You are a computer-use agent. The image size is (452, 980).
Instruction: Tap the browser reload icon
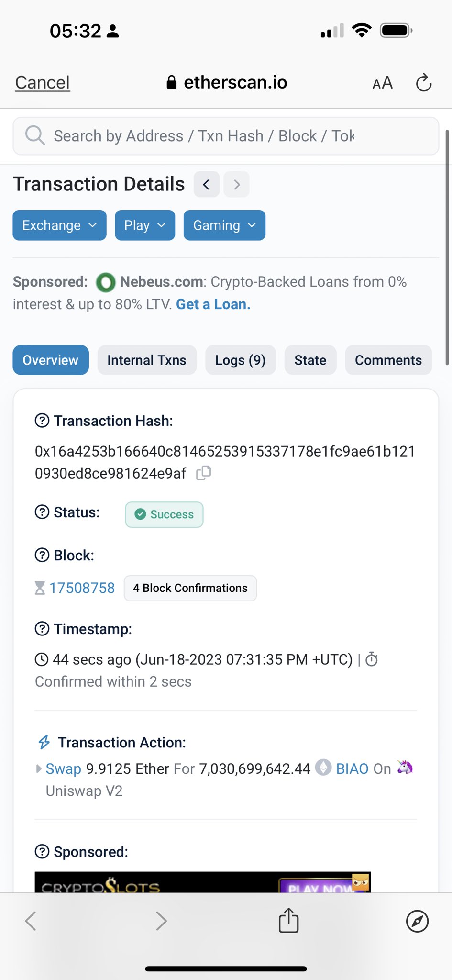tap(423, 83)
